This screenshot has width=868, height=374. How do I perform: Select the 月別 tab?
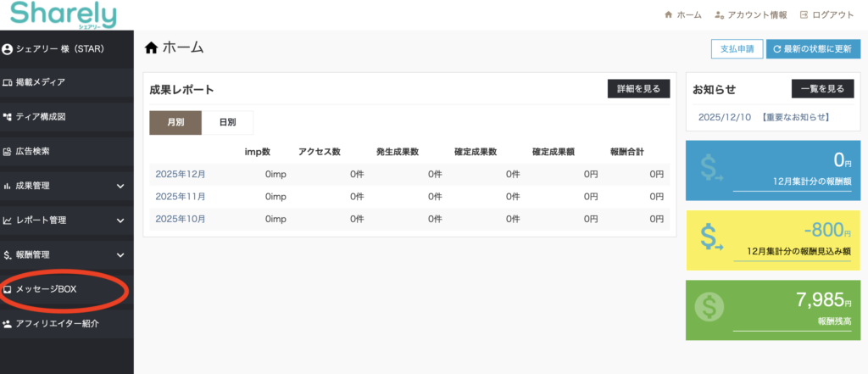pyautogui.click(x=175, y=122)
